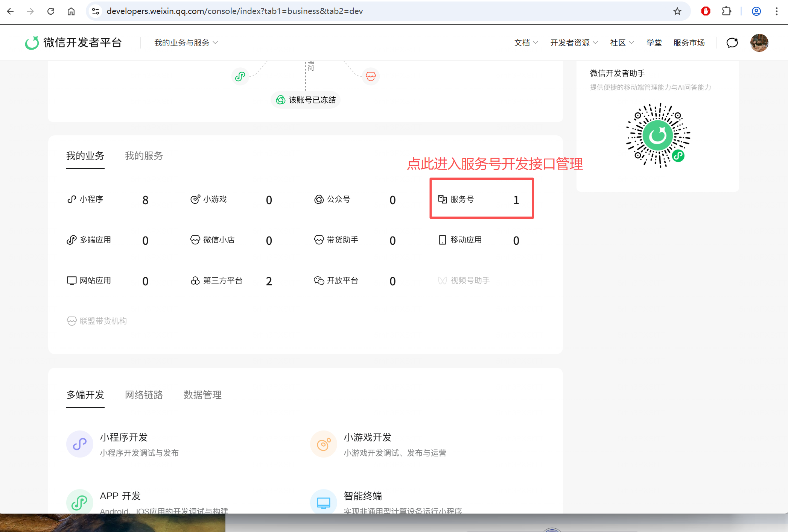Go to the browser home page
This screenshot has height=532, width=788.
tap(71, 11)
